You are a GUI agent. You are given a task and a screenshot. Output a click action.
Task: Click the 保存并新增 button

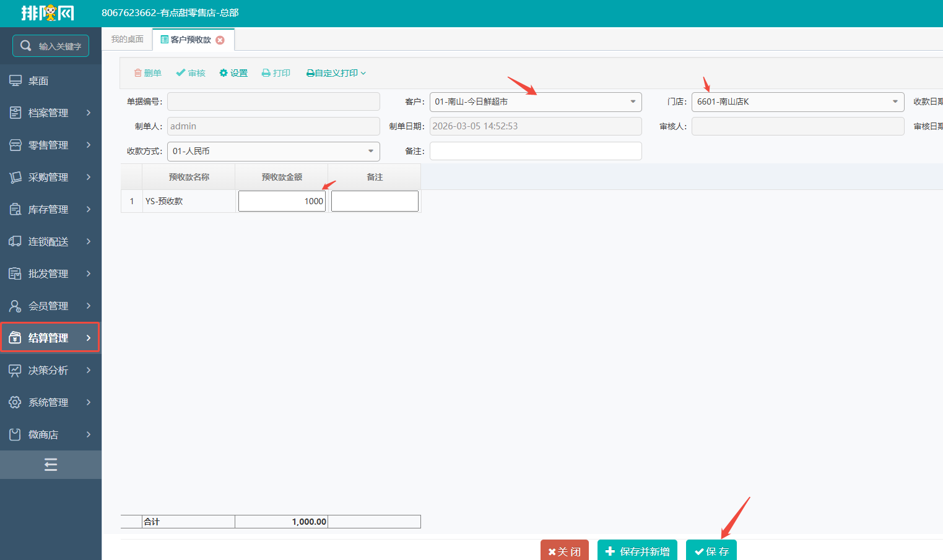[x=637, y=550]
